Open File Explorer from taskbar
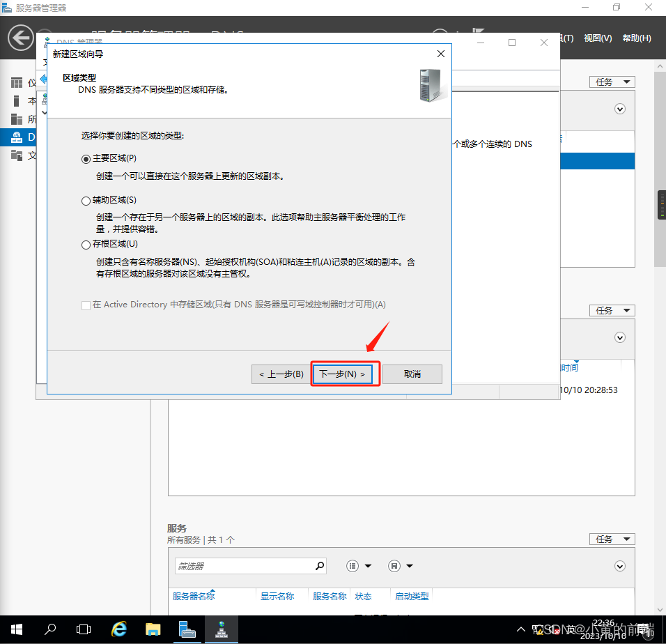Image resolution: width=666 pixels, height=644 pixels. (153, 629)
